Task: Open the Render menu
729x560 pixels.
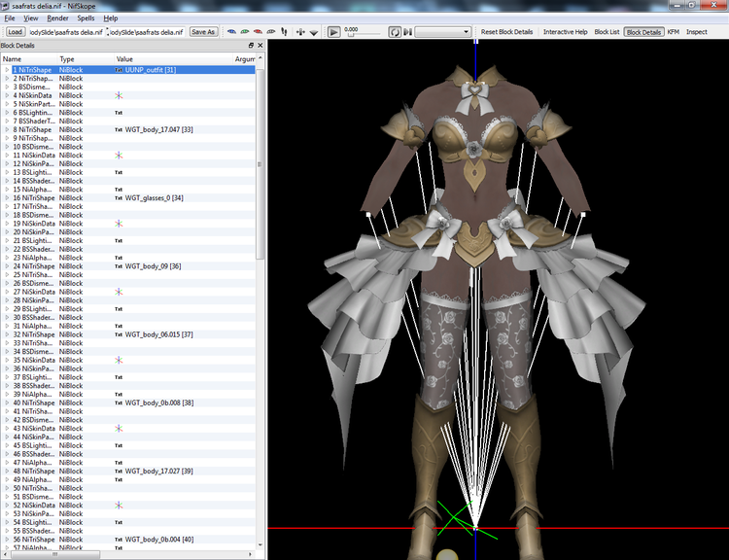Action: (57, 18)
